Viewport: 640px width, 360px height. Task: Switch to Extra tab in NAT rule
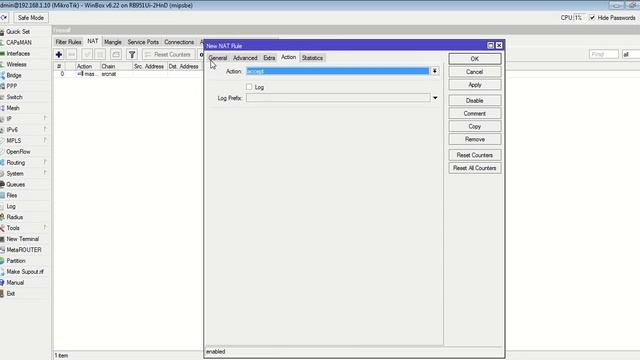[269, 58]
